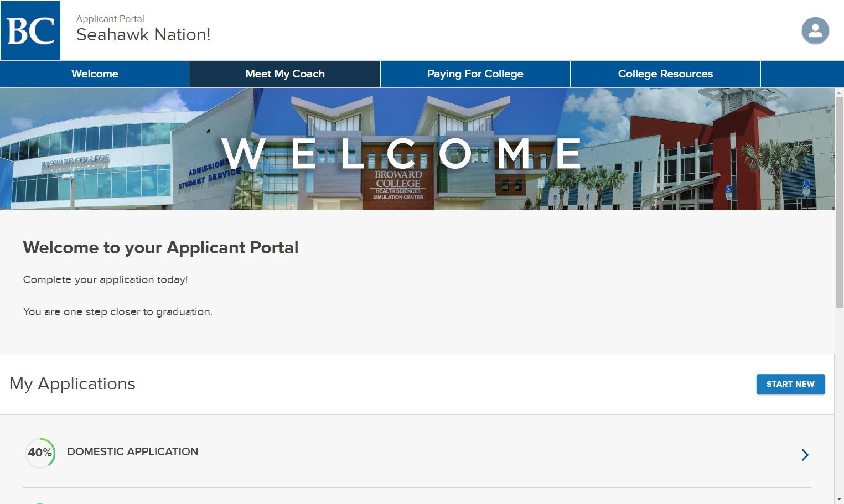Click 'You are one step closer to graduation.' text
The height and width of the screenshot is (504, 844).
[117, 312]
